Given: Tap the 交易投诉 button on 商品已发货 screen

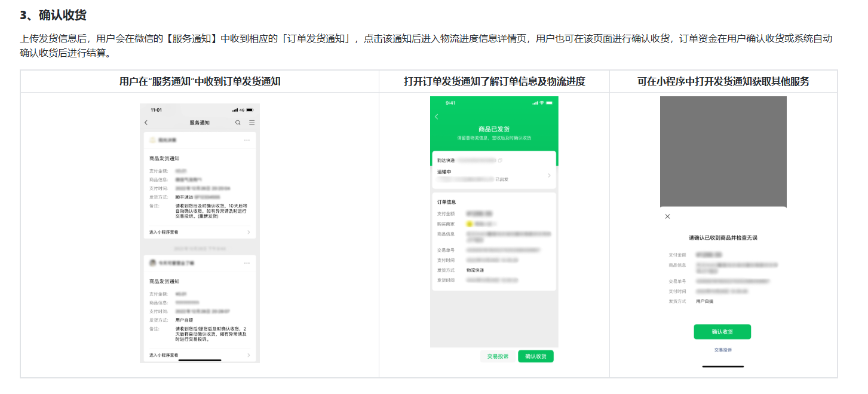Looking at the screenshot, I should click(x=498, y=356).
